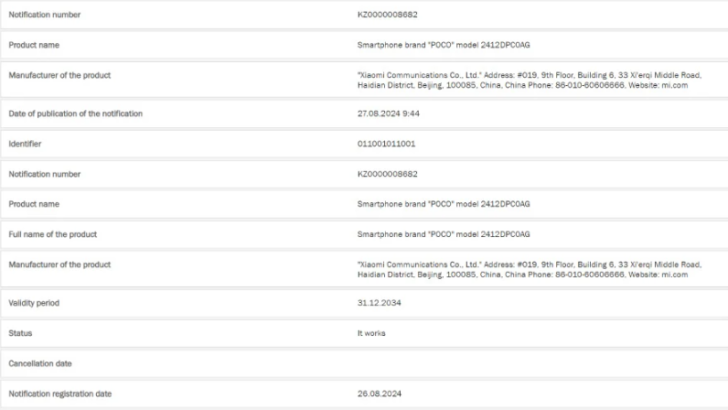Click the "Date of publication of the notification" label
Viewport: 728px width, 410px height.
click(x=75, y=114)
